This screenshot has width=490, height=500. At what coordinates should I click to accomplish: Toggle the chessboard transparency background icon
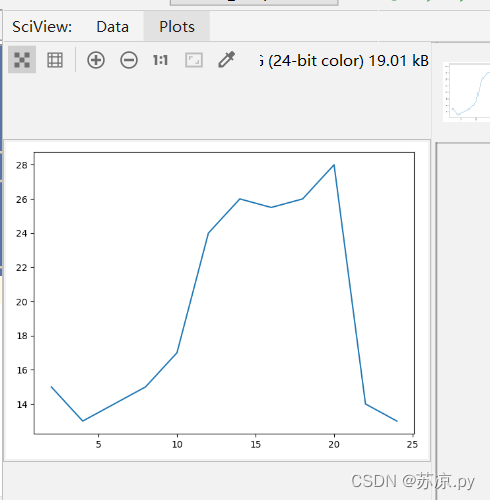coord(22,60)
